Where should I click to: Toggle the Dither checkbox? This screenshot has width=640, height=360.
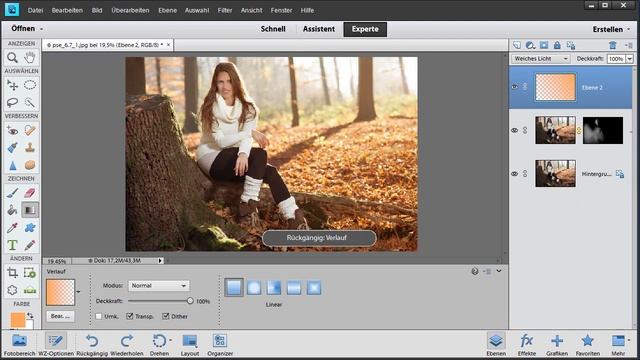(166, 316)
